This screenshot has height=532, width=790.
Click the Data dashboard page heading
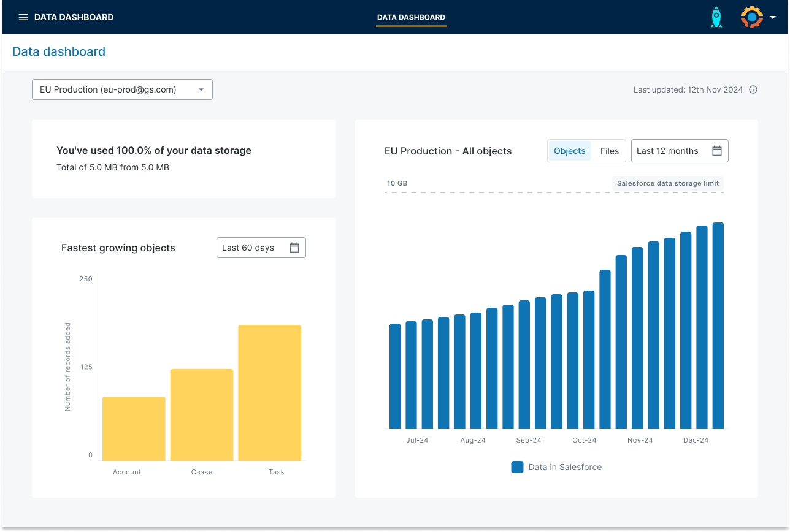(59, 51)
